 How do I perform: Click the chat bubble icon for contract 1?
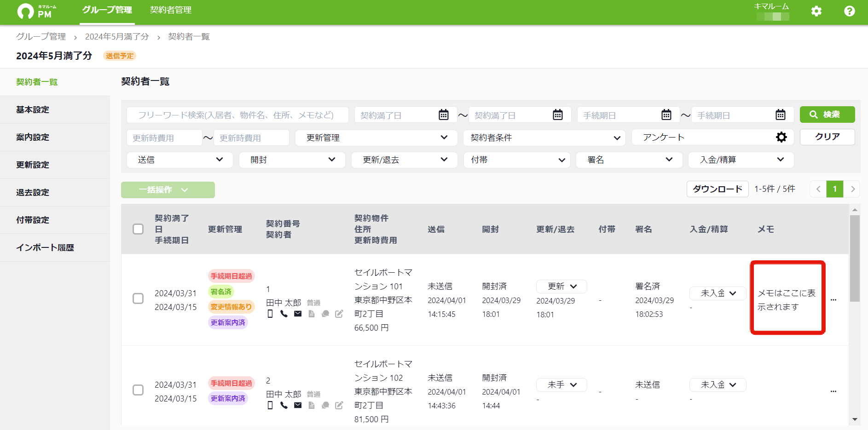click(x=325, y=314)
